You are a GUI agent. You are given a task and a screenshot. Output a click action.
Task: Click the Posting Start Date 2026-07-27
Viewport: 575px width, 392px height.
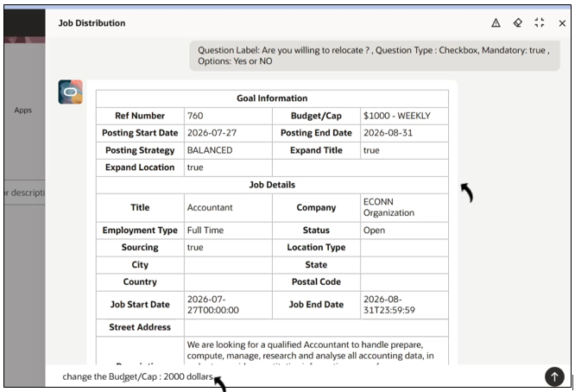point(212,133)
